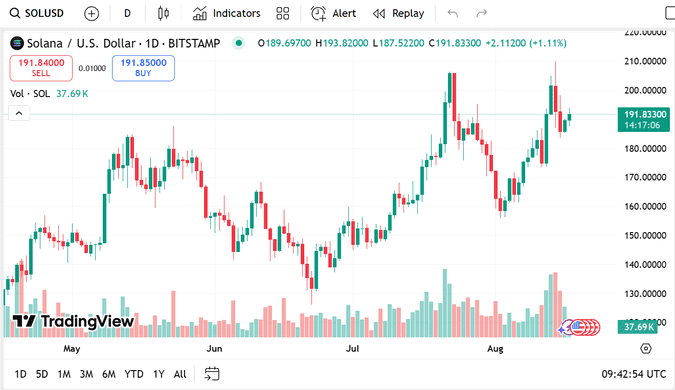Undo the last chart action
The width and height of the screenshot is (675, 390).
click(452, 13)
